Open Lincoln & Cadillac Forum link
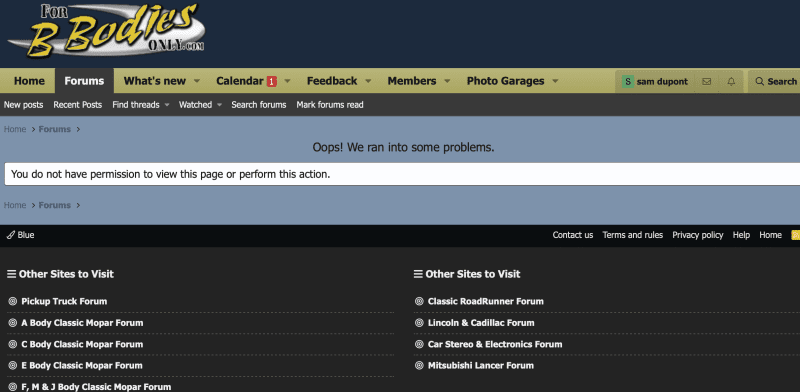800x392 pixels. coord(481,323)
